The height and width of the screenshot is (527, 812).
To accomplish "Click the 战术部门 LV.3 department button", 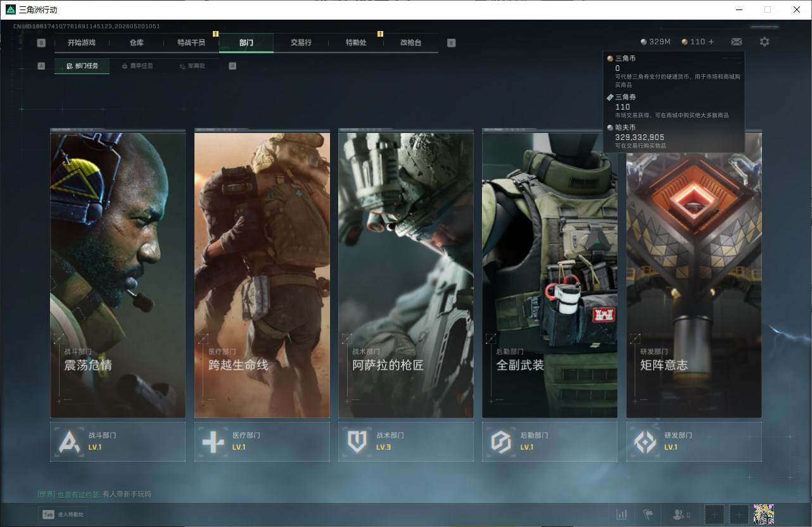I will point(406,441).
